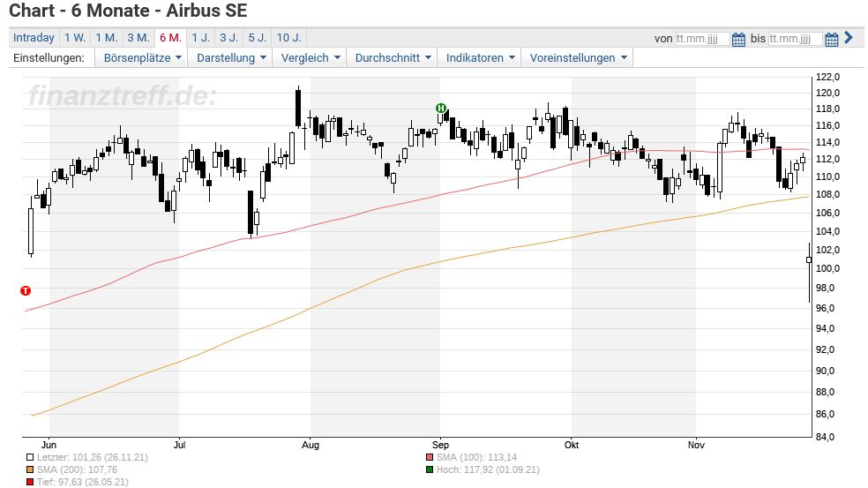The width and height of the screenshot is (868, 488).
Task: Select the 6 M. timeframe tab
Action: (x=170, y=38)
